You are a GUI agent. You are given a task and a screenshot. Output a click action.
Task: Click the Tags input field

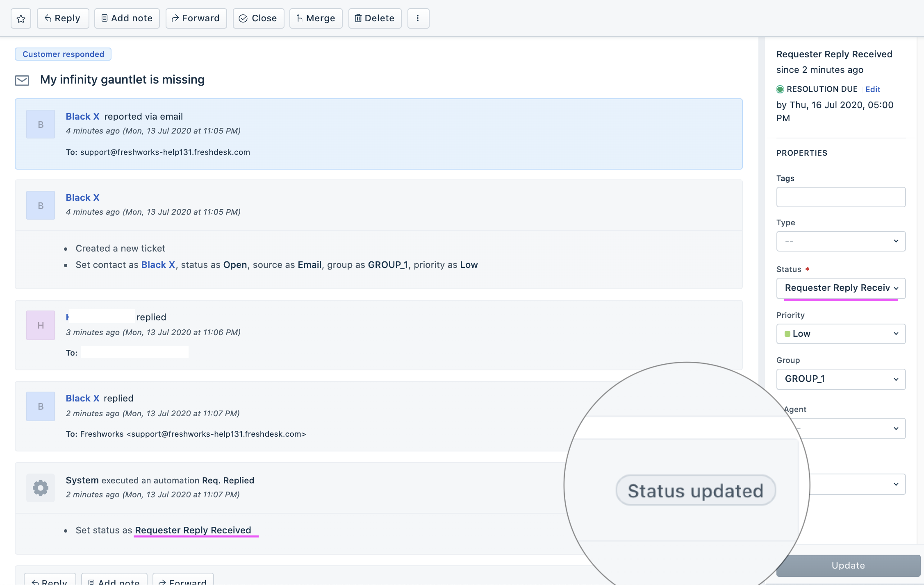click(840, 197)
